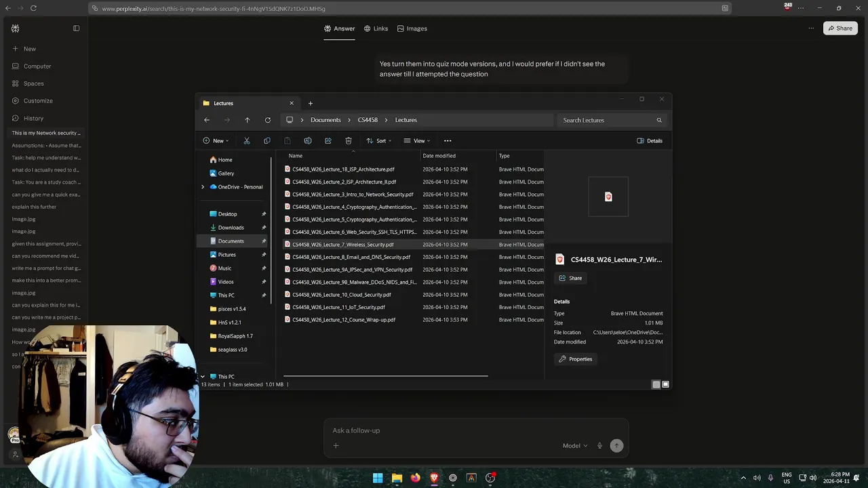Open the Model selector dropdown
The width and height of the screenshot is (868, 488).
pyautogui.click(x=575, y=445)
